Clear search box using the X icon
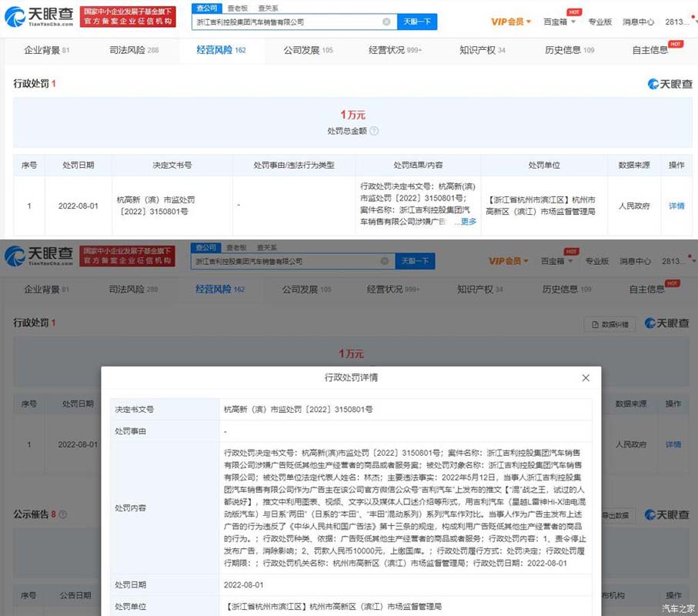This screenshot has height=616, width=698. [387, 22]
